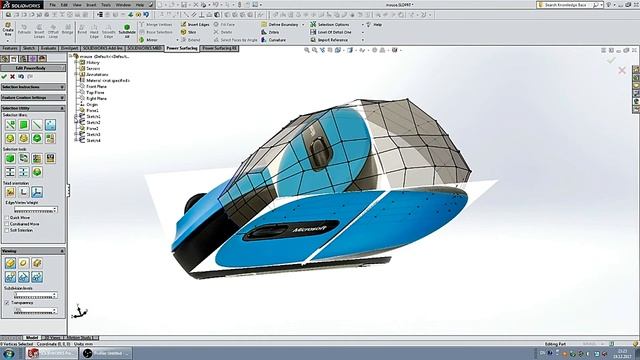Viewport: 640px width, 360px height.
Task: Select Top Plane in the feature tree
Action: click(x=96, y=93)
